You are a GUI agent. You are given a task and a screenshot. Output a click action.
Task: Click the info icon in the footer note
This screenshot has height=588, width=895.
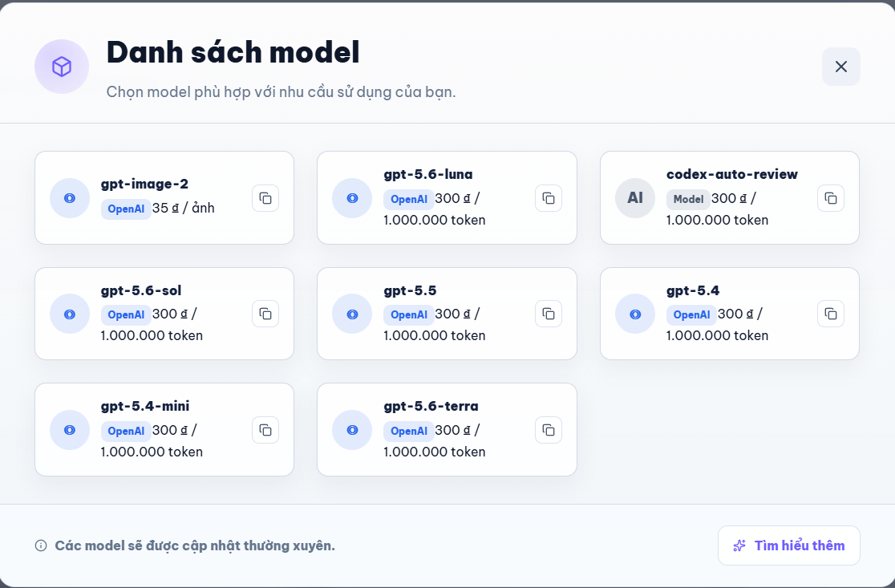point(41,545)
